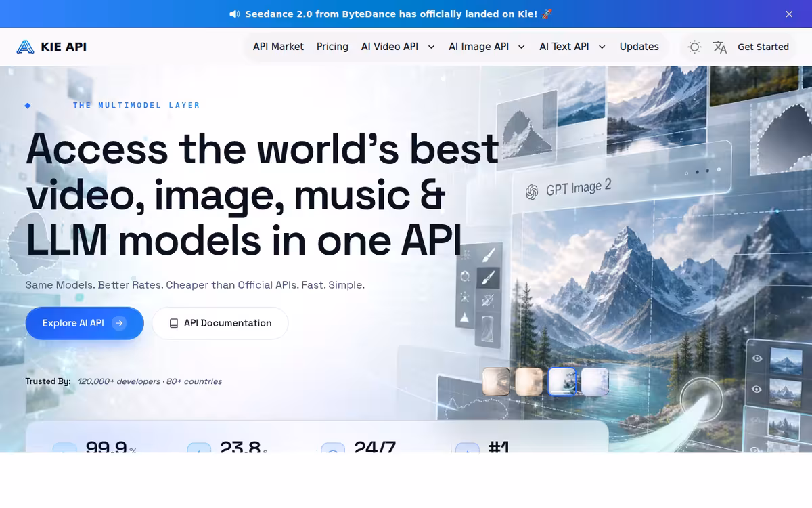Open the AI Text API menu
This screenshot has width=812, height=508.
[564, 47]
